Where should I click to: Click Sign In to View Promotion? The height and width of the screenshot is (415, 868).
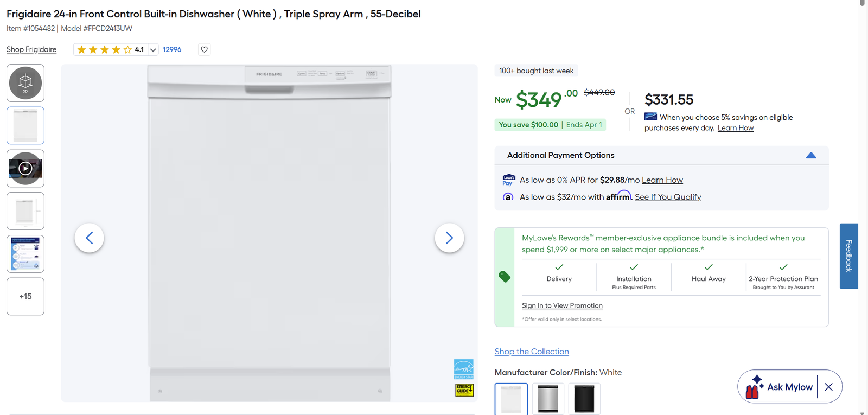[562, 305]
